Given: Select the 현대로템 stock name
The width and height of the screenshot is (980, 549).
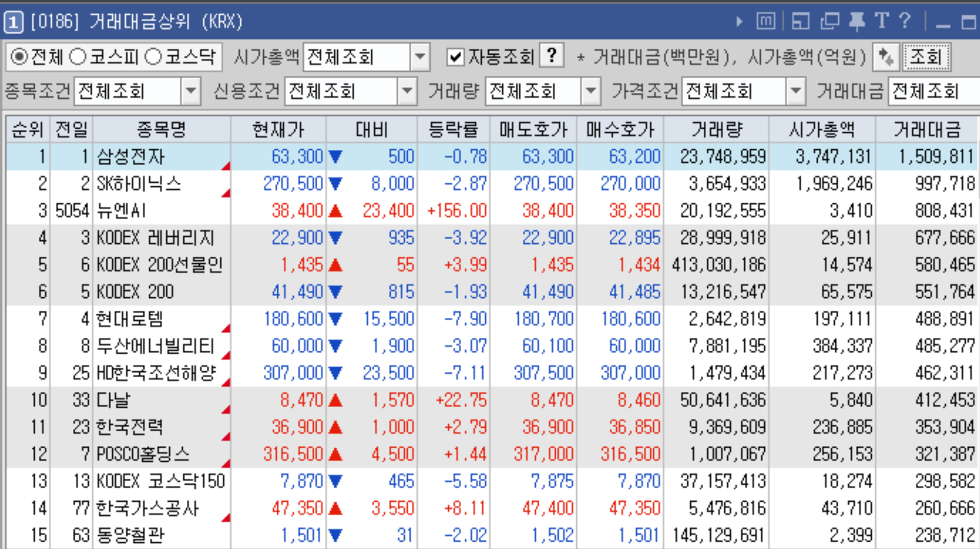Looking at the screenshot, I should pos(130,319).
